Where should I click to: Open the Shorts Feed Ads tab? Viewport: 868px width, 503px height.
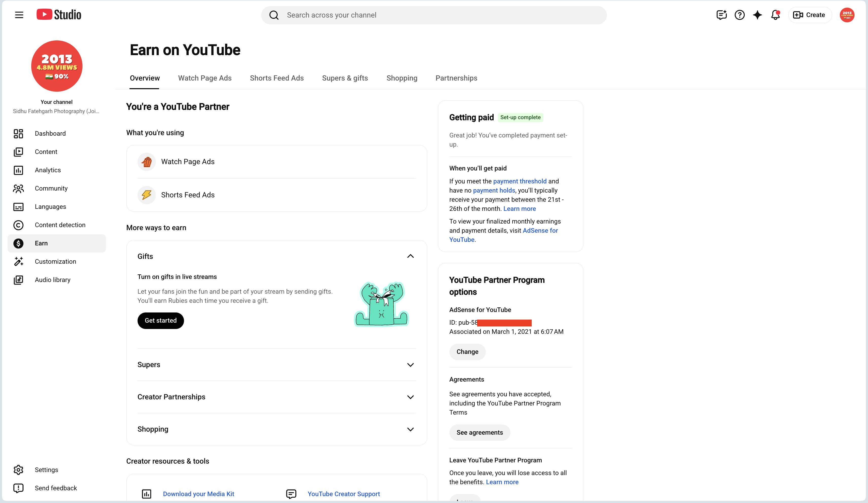tap(277, 78)
